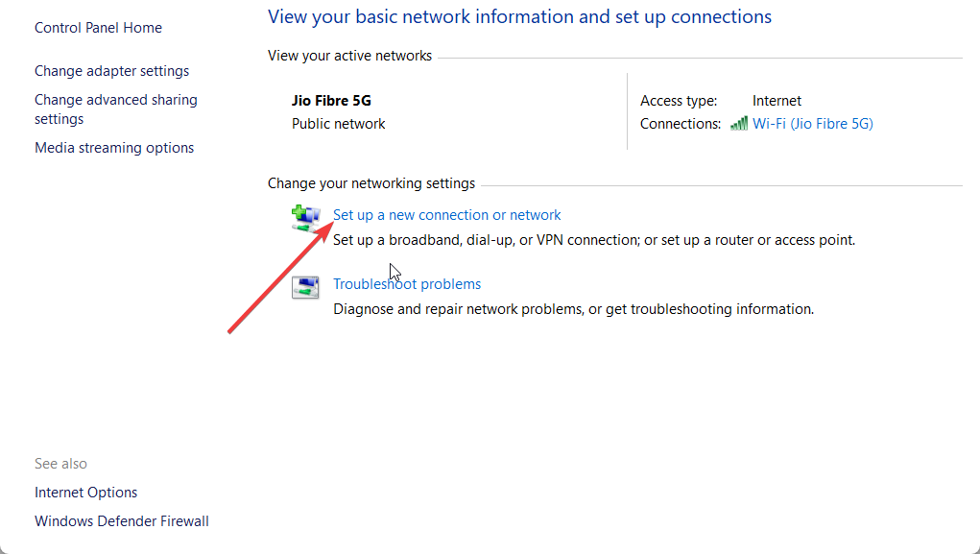Viewport: 980px width, 554px height.
Task: Click the Jio Fibre 5G network name
Action: 331,101
